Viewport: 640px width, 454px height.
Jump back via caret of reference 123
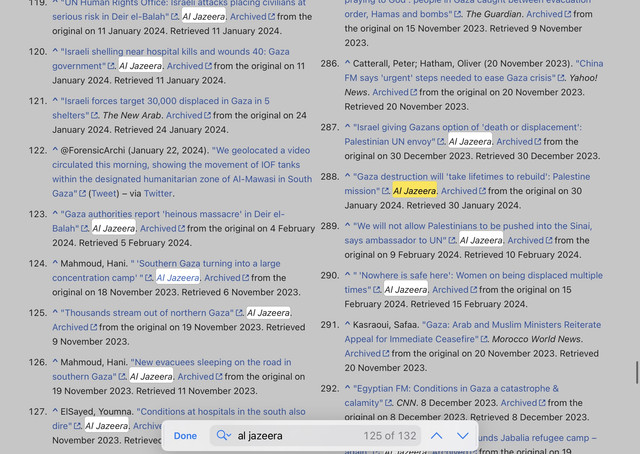pyautogui.click(x=55, y=214)
